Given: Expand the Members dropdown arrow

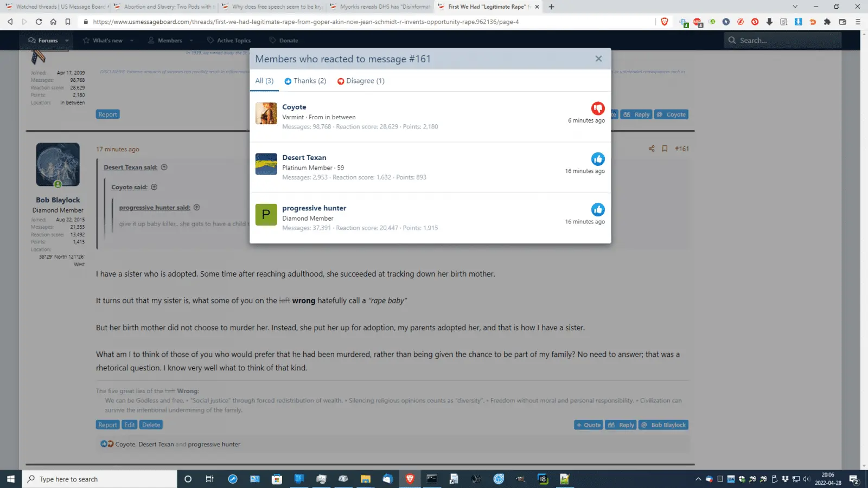Looking at the screenshot, I should [191, 41].
